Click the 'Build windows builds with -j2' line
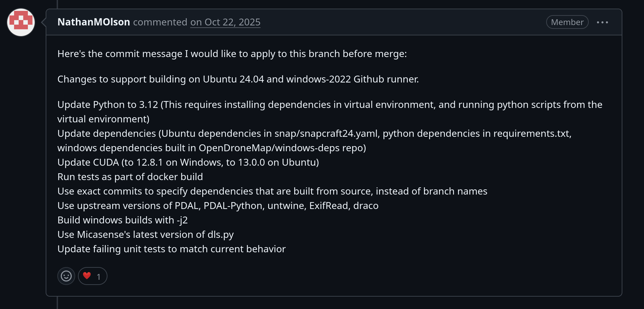The height and width of the screenshot is (309, 644). [x=123, y=220]
